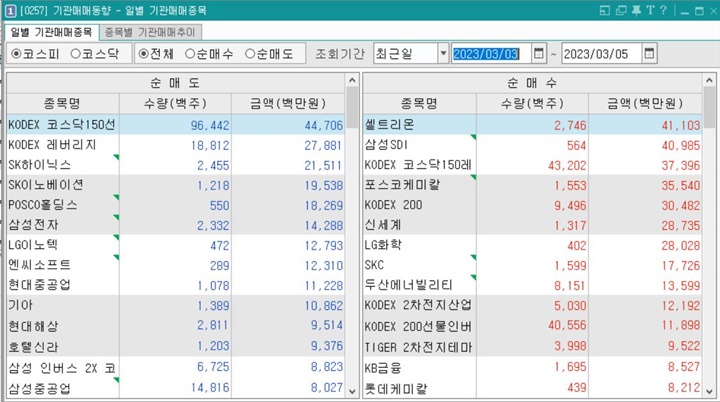This screenshot has height=402, width=720.
Task: Click 금액(백만원) header in 순매수 table
Action: pos(645,103)
